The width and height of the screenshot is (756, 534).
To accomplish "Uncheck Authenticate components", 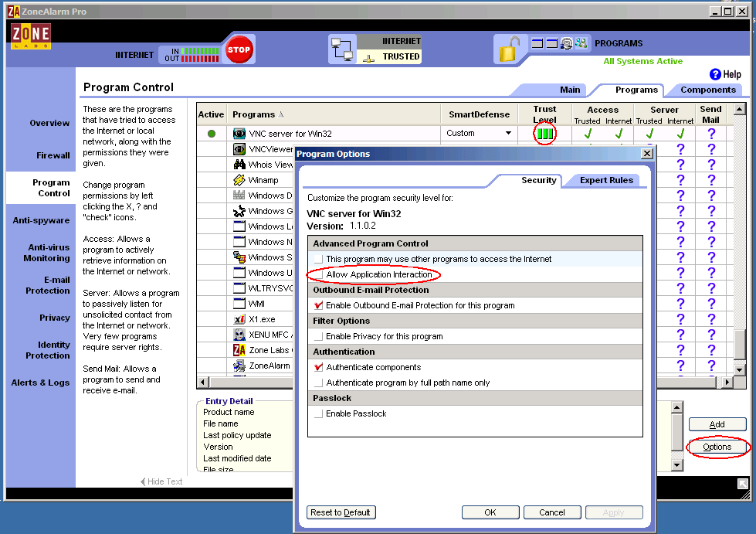I will pos(318,367).
